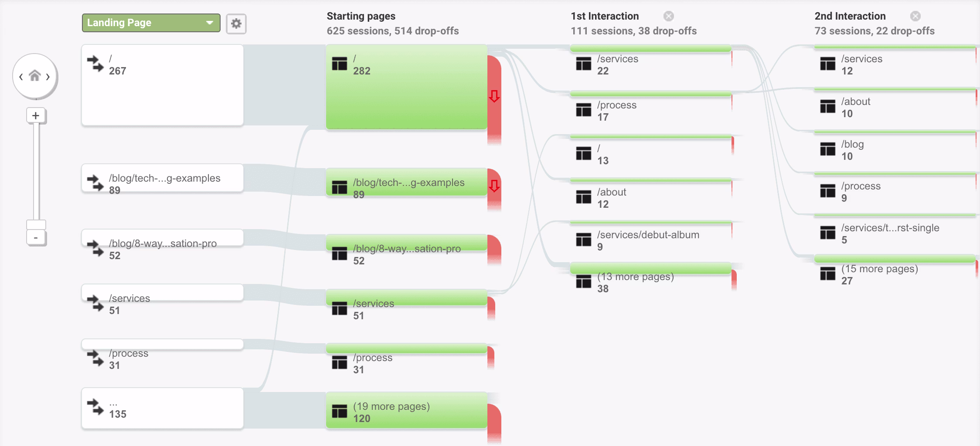
Task: Open the flow report settings gear
Action: pos(236,24)
